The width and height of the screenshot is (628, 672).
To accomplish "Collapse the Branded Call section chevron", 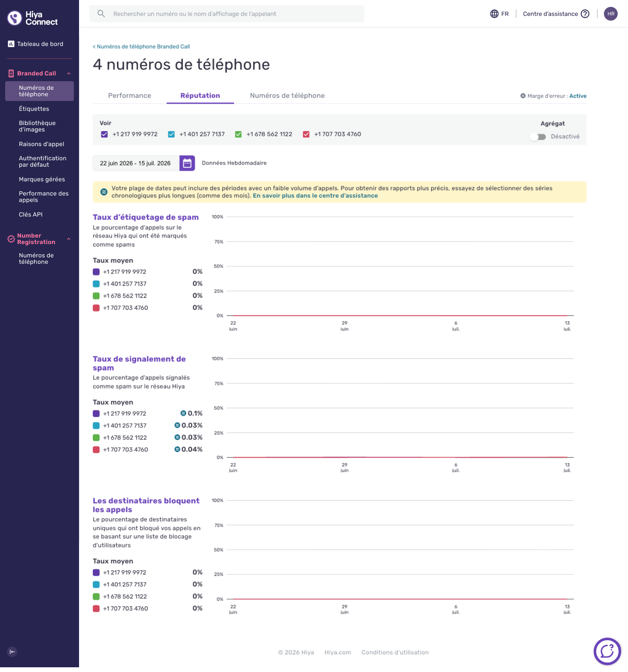I will [x=69, y=73].
